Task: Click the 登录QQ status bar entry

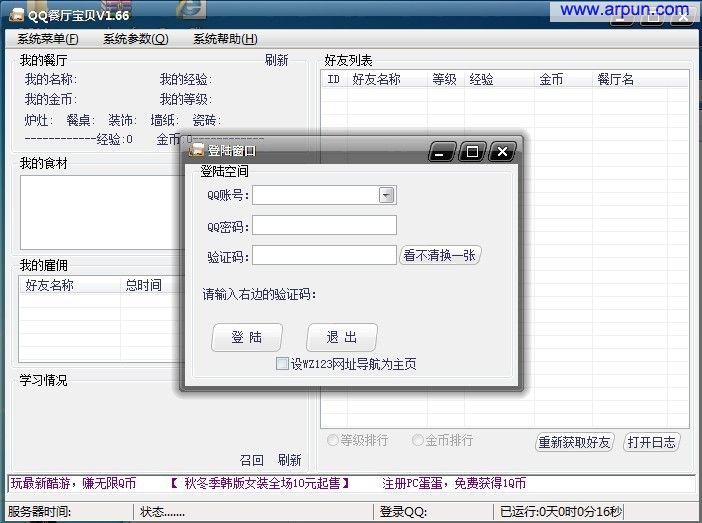Action: pos(403,511)
